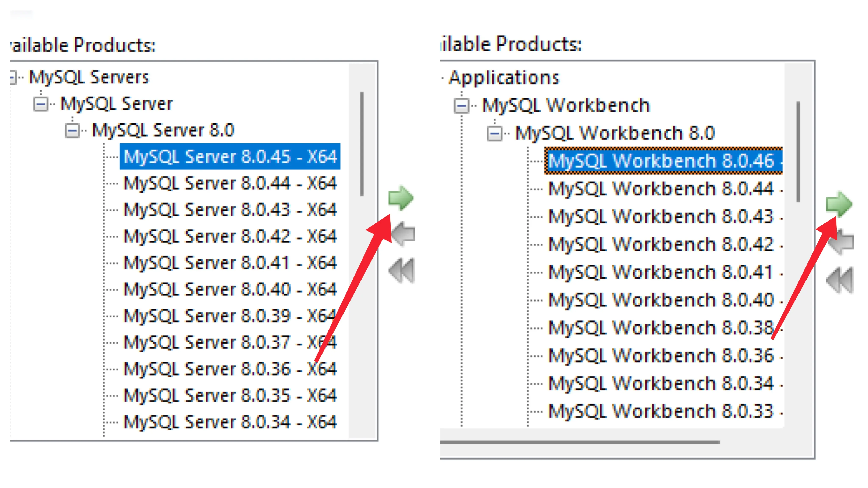Collapse the MySQL Server 8.0 node
The width and height of the screenshot is (868, 488).
click(x=72, y=131)
